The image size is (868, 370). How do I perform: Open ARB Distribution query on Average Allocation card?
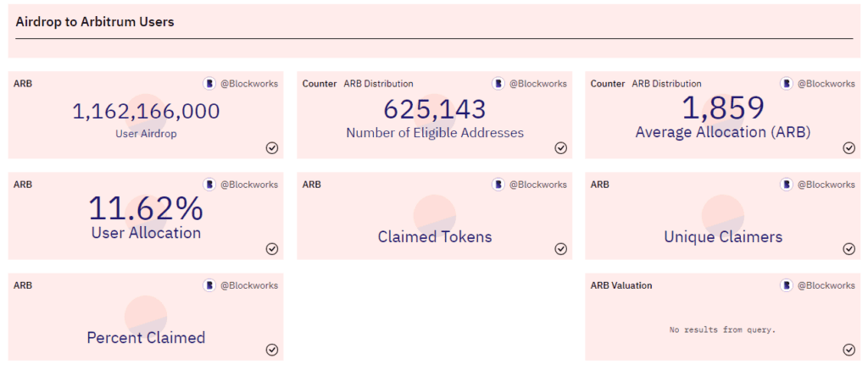(667, 84)
